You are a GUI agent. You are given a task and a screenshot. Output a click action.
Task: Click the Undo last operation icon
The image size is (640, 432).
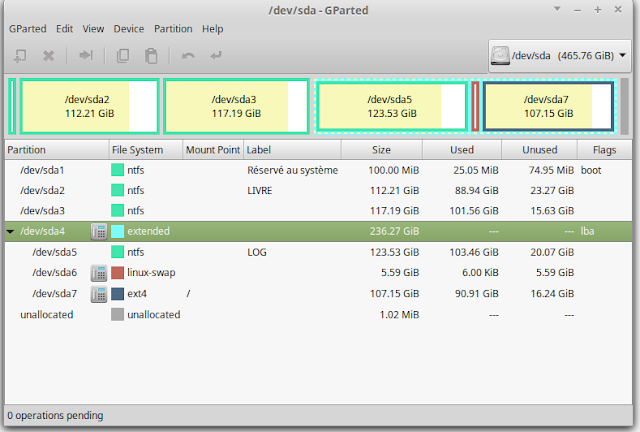[x=188, y=56]
